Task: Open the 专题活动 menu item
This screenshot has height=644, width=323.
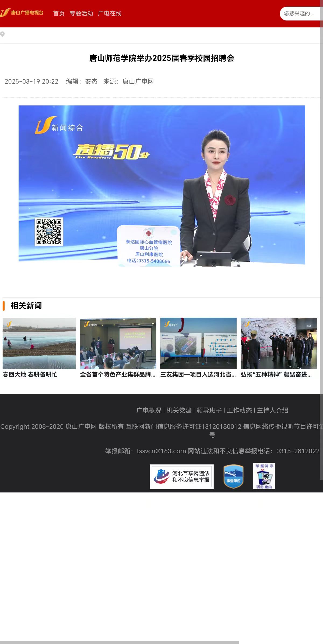Action: (81, 13)
